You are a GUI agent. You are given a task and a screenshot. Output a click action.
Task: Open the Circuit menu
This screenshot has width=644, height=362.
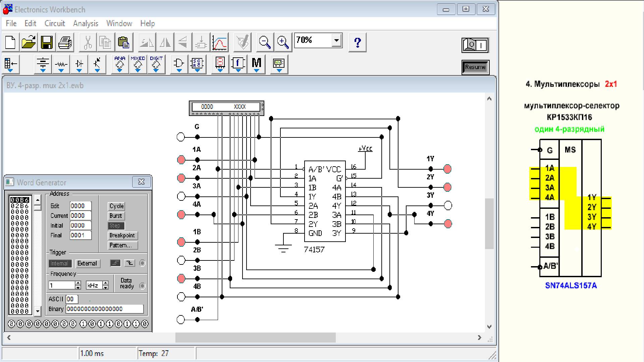55,23
